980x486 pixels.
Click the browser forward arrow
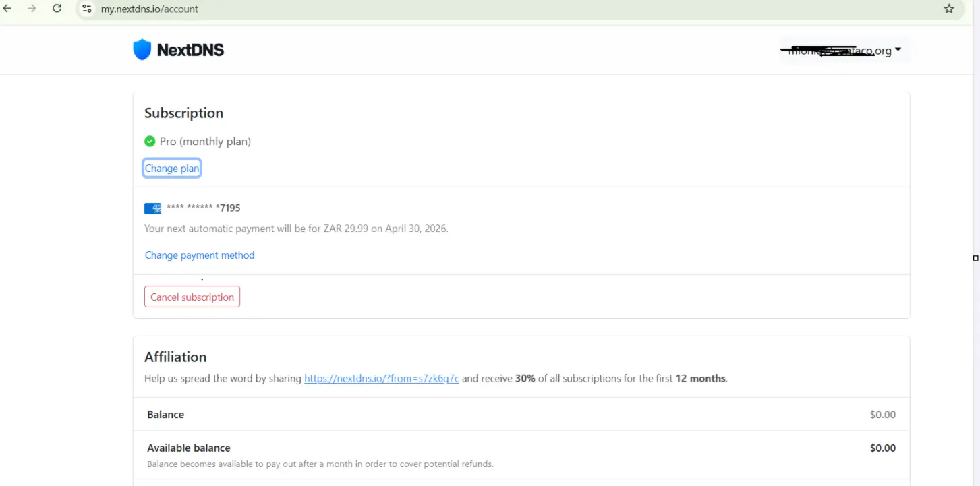pyautogui.click(x=32, y=9)
